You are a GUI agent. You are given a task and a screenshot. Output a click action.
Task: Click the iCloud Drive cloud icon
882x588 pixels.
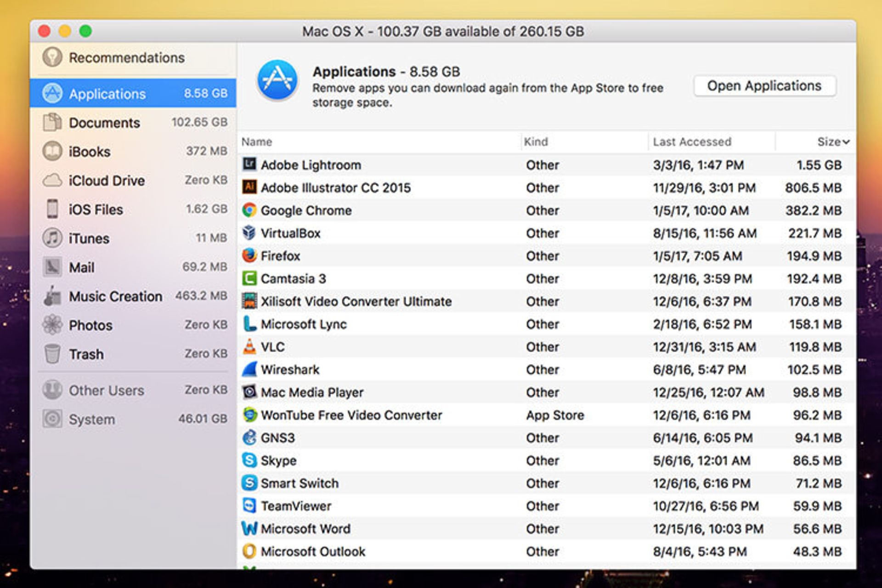[x=52, y=180]
